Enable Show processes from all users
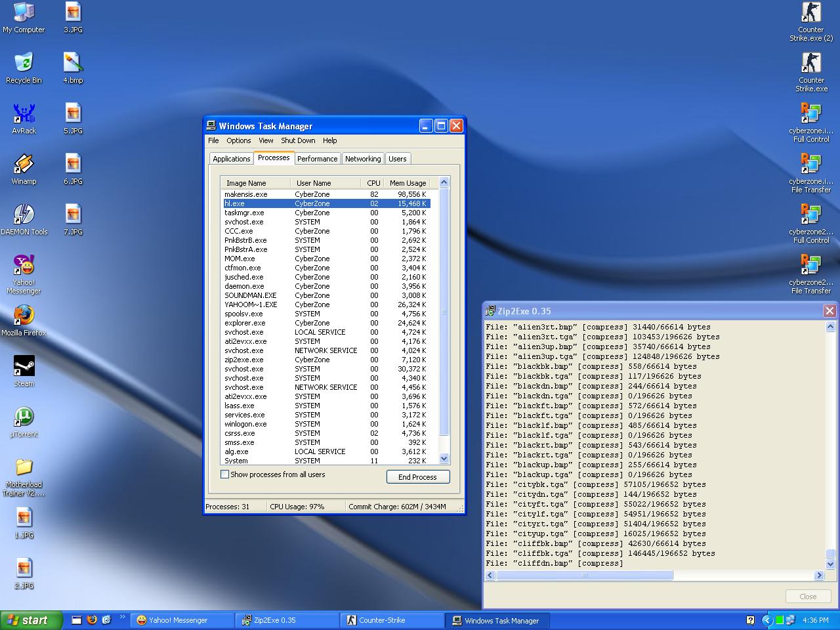The width and height of the screenshot is (840, 630). (x=225, y=474)
